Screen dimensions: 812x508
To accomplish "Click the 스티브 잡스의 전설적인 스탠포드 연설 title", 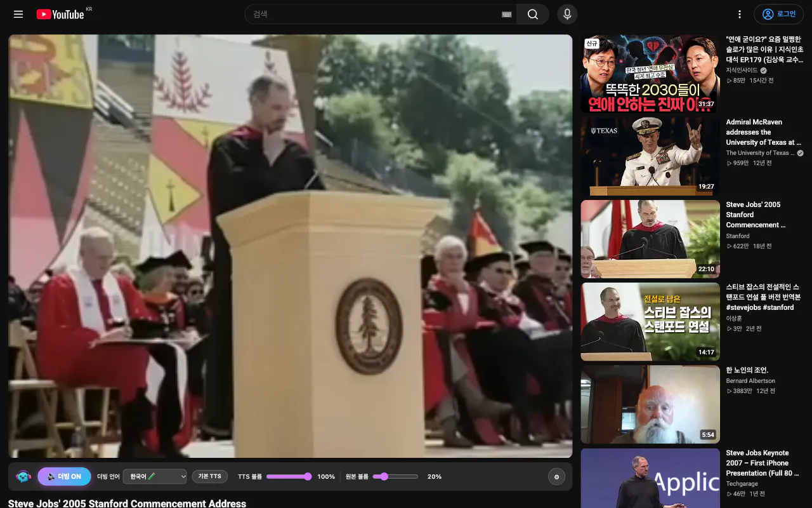I will pyautogui.click(x=763, y=297).
